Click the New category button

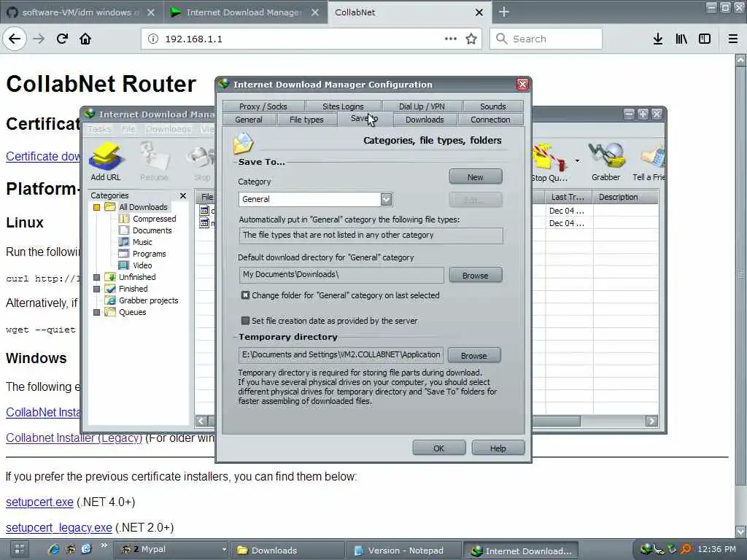point(476,176)
